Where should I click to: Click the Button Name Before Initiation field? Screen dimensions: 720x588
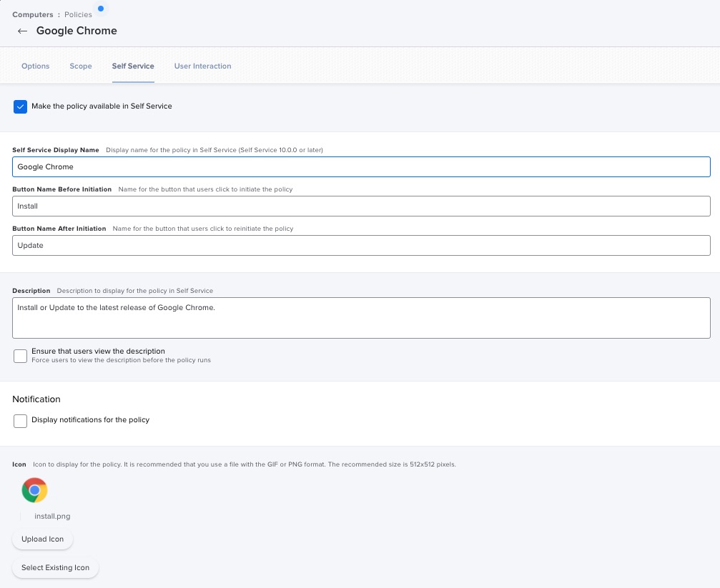361,206
